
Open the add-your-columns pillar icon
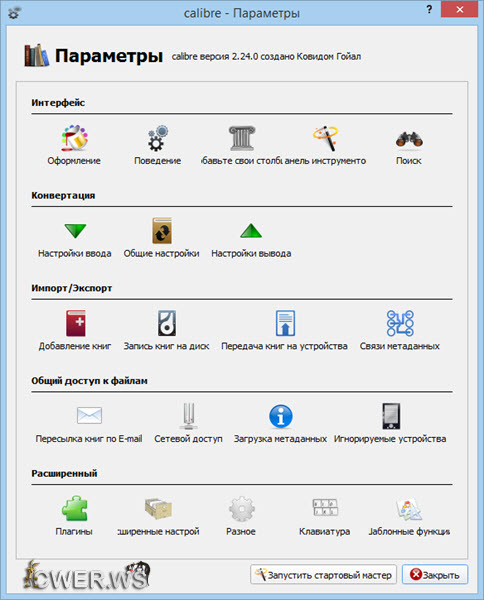tap(242, 138)
